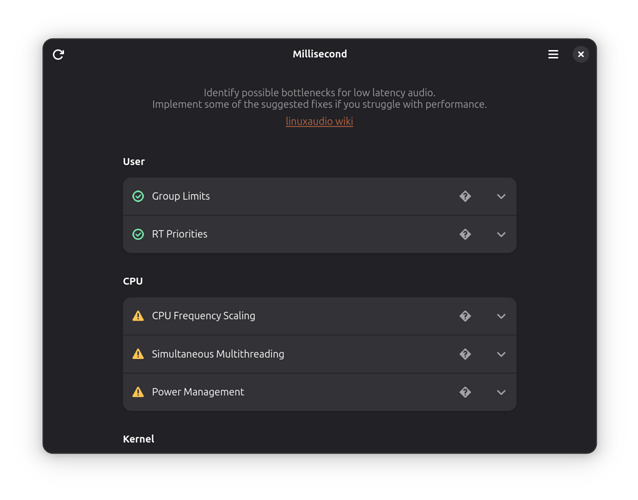638x500 pixels.
Task: Expand the Power Management chevron
Action: pos(501,392)
